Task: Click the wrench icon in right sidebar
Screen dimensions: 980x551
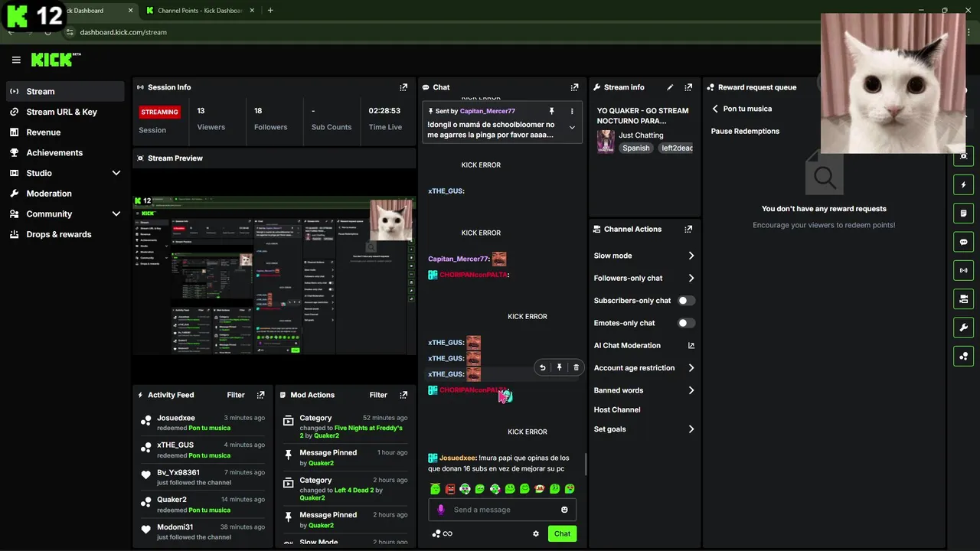Action: (964, 328)
